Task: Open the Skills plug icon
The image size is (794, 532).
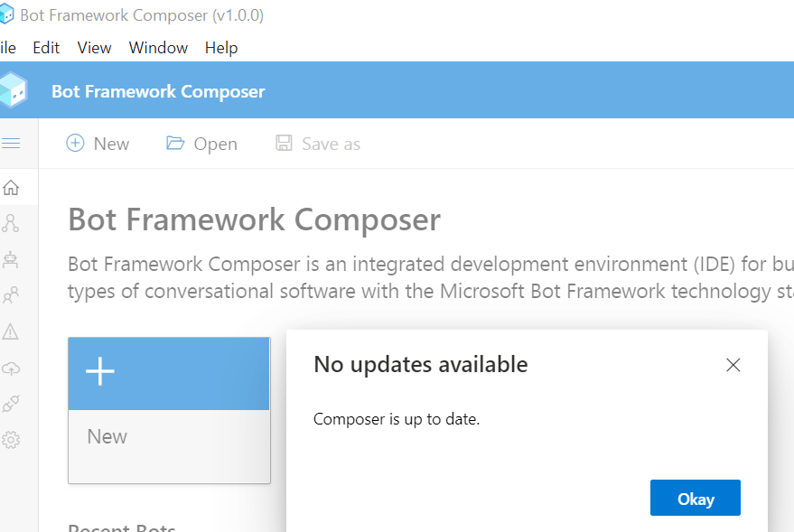Action: 11,404
